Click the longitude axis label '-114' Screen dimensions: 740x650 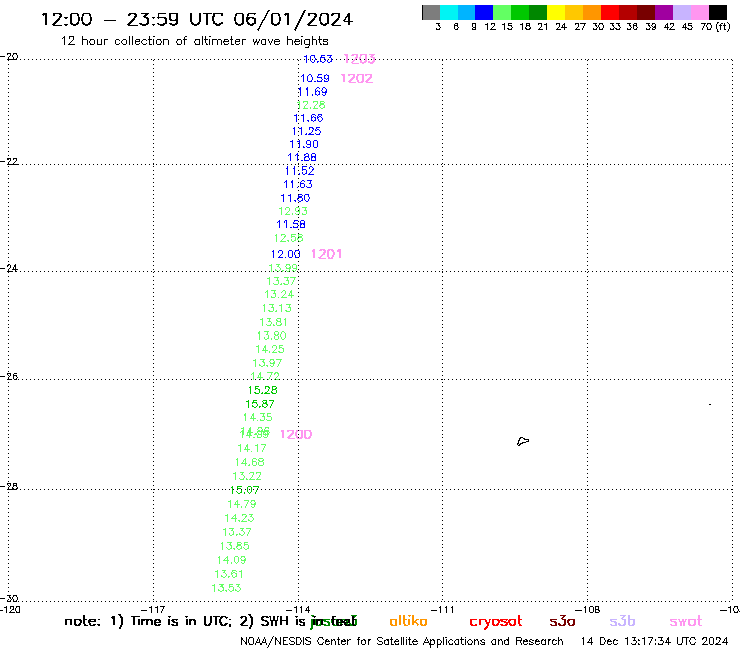[x=298, y=609]
